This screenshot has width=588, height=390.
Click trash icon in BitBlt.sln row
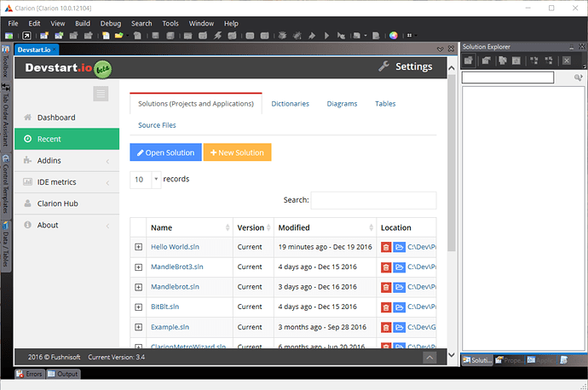click(x=386, y=307)
